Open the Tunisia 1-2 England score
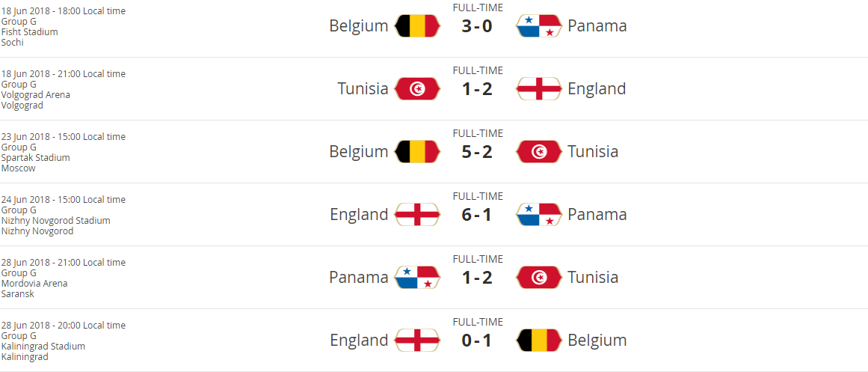Viewport: 868px width, 372px height. tap(477, 89)
